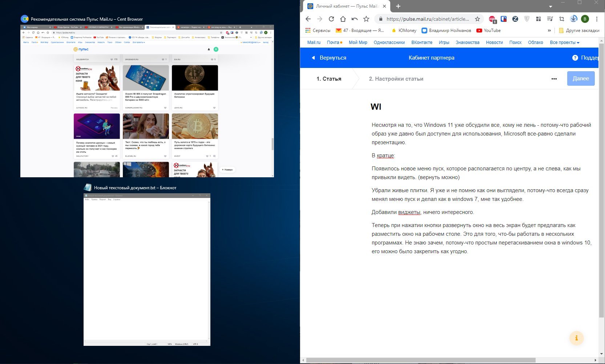Click the paragraph starting Теперь при нажатии

[481, 238]
